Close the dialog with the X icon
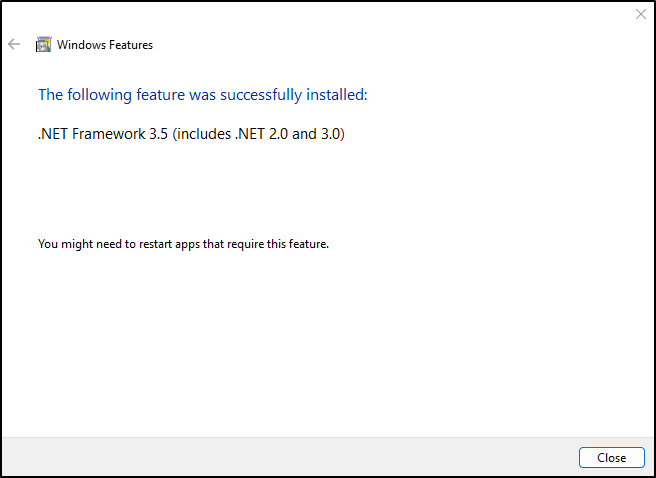The width and height of the screenshot is (656, 478). (x=641, y=14)
